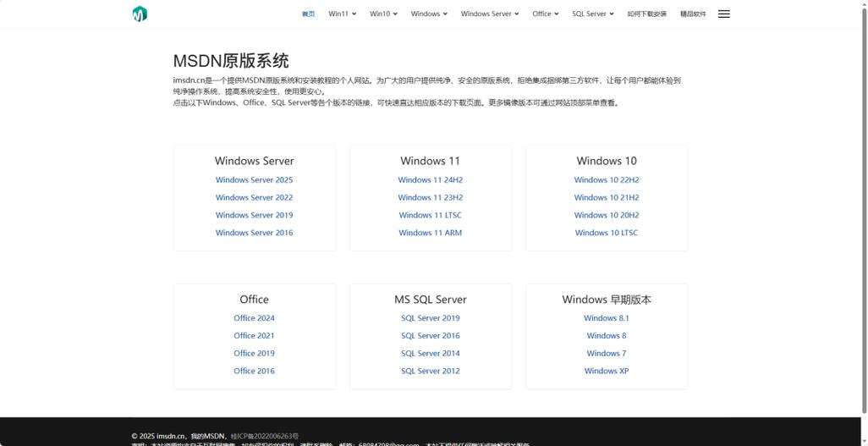This screenshot has width=868, height=446.
Task: Click the Windows 10 card heading
Action: coord(606,161)
